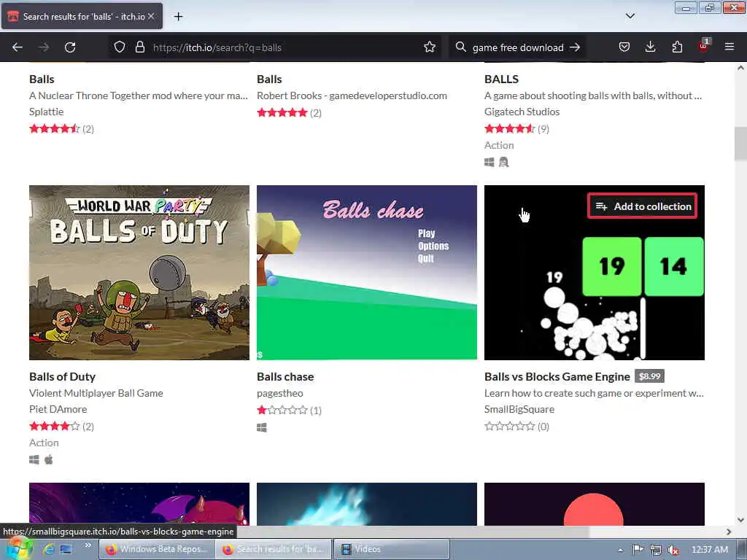Viewport: 747px width, 560px height.
Task: Click the Action genre under Balls of Duty
Action: (44, 443)
